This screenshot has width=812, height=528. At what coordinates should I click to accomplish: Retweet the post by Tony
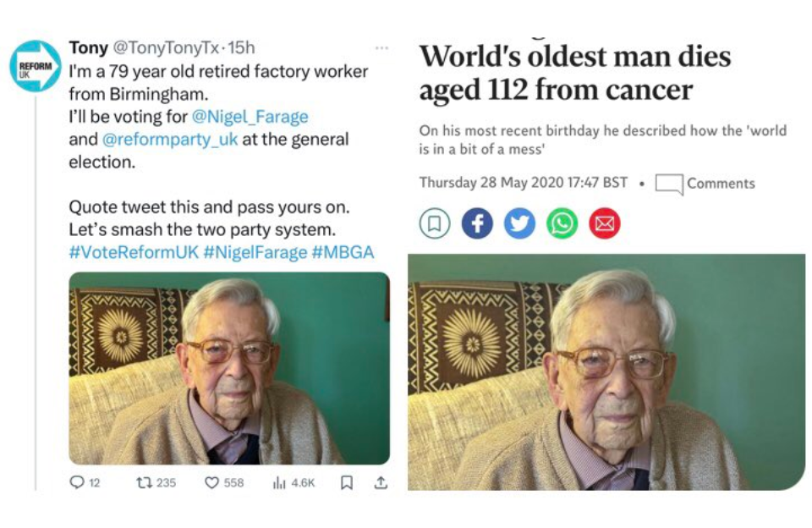click(145, 482)
